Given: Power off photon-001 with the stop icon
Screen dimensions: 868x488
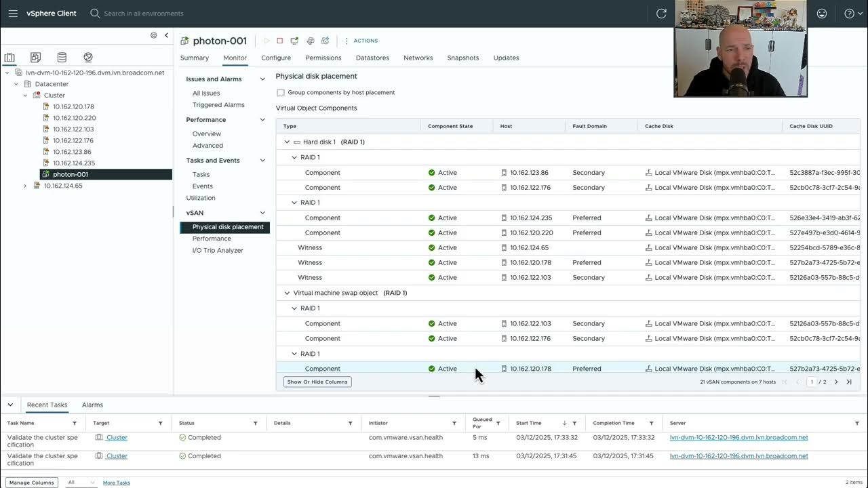Looking at the screenshot, I should pos(279,41).
